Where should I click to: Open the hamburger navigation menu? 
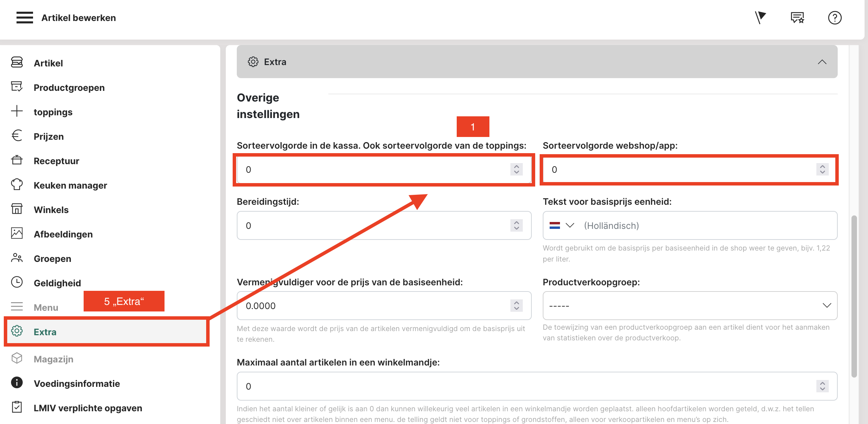point(24,18)
